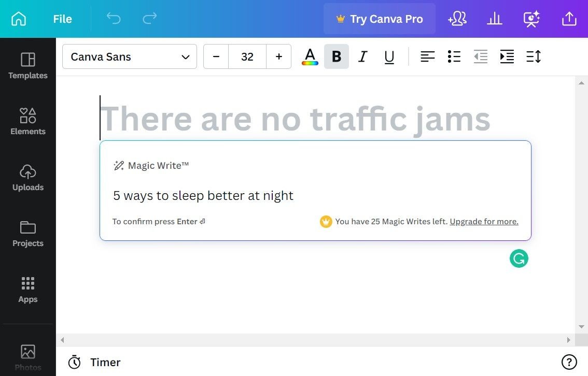Open the text color picker
The width and height of the screenshot is (588, 376).
310,56
